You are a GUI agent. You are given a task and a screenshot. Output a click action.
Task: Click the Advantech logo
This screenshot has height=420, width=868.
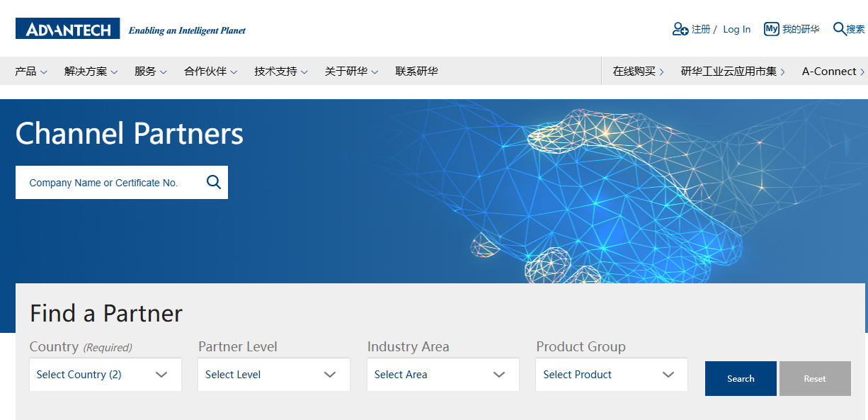click(x=68, y=29)
